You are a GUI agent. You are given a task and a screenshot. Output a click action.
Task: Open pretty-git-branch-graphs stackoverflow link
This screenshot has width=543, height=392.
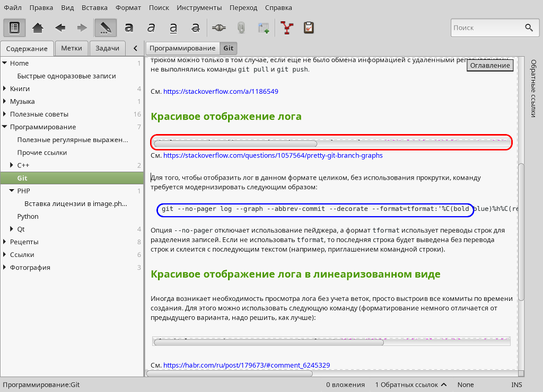[x=273, y=155]
